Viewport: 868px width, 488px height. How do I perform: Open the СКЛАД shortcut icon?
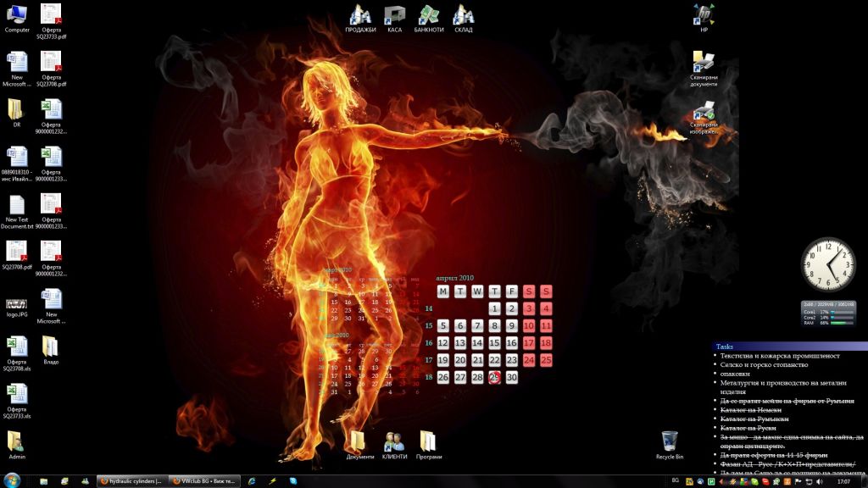click(x=463, y=15)
